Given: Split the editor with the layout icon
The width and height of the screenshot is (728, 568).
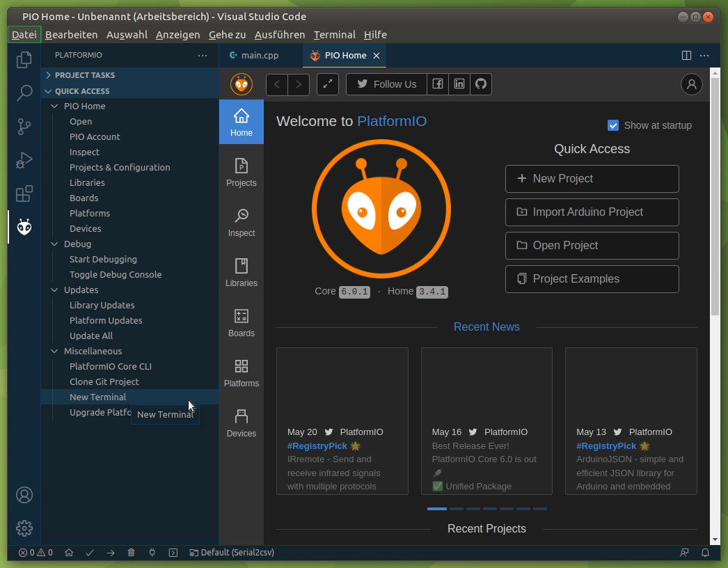Looking at the screenshot, I should [x=687, y=55].
